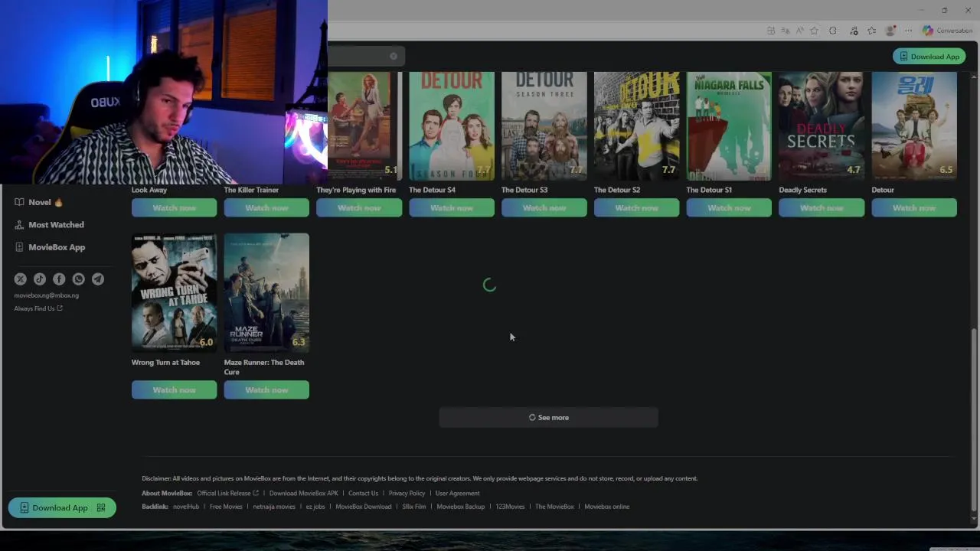Click The MovieBox backlink
The image size is (980, 551).
click(x=554, y=507)
